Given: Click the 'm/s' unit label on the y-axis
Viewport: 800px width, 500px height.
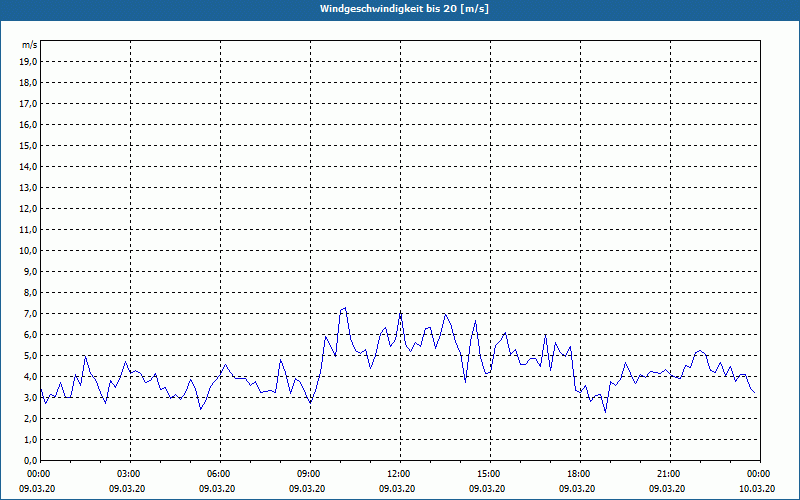Looking at the screenshot, I should tap(30, 45).
